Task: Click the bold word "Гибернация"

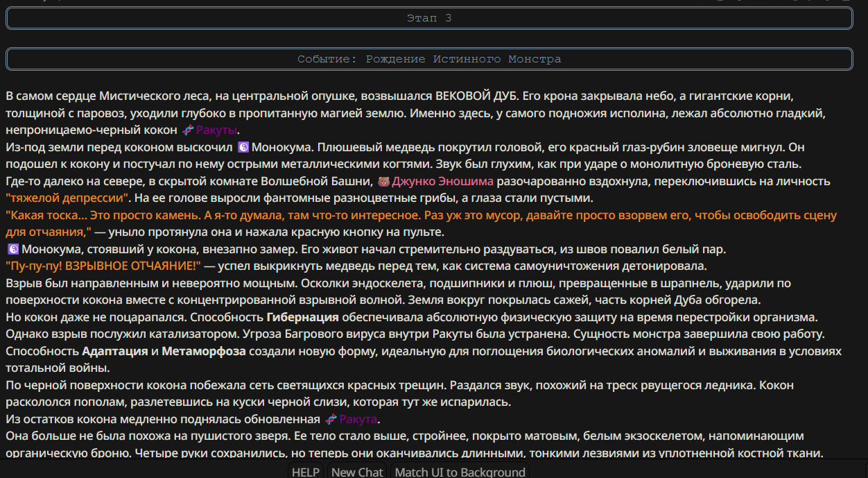Action: tap(302, 317)
